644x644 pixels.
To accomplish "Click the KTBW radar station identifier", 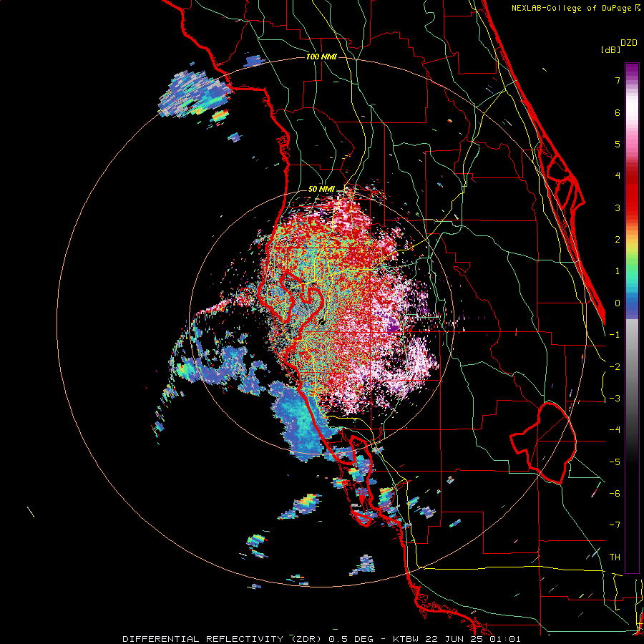I will 404,639.
